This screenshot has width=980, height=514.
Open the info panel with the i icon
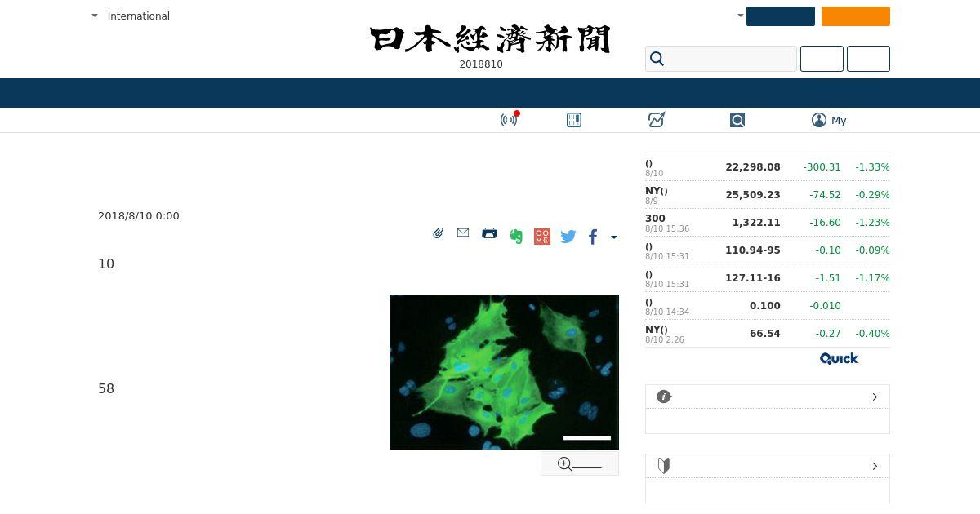(664, 397)
